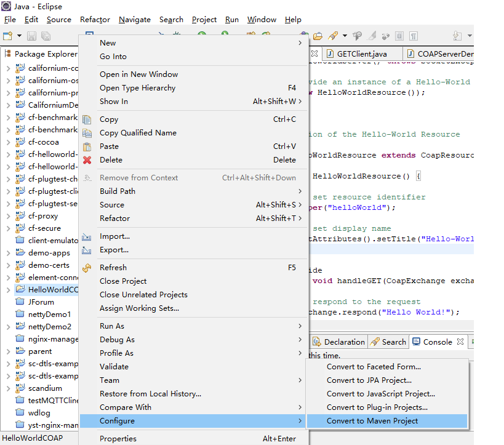Screen dimensions: 504x445
Task: Click the Package Explorer view icon
Action: (8, 54)
